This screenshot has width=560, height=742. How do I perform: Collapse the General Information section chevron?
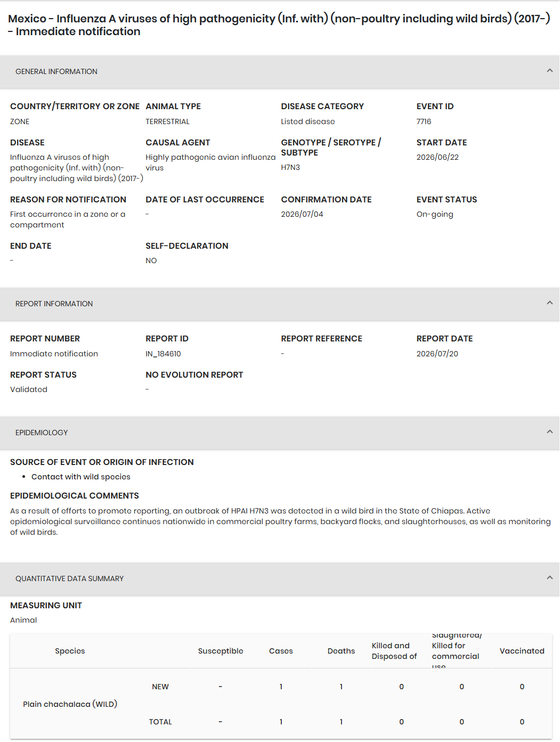coord(549,71)
